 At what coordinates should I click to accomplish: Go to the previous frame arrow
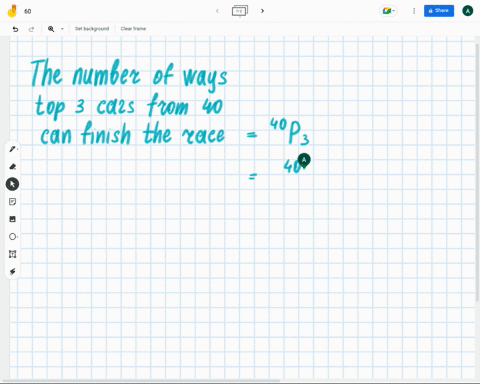(x=217, y=11)
